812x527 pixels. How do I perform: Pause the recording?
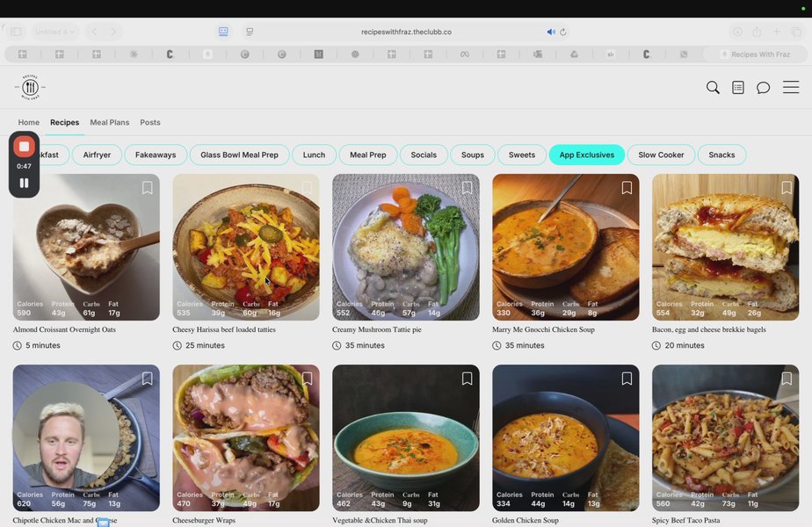25,184
